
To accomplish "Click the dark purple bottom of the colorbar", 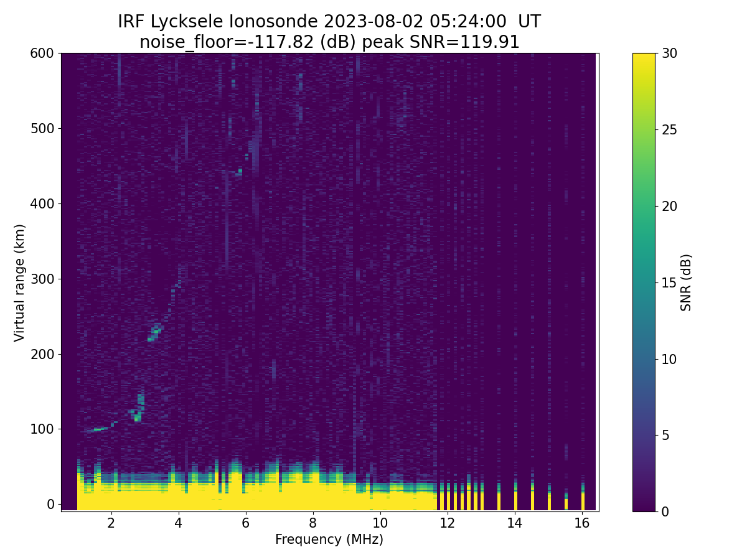I will (x=644, y=506).
